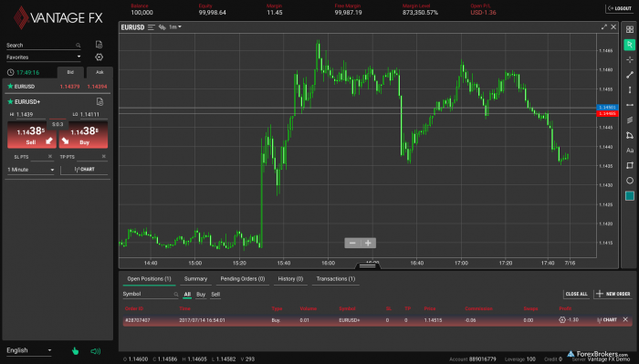639x364 pixels.
Task: Choose the text annotation Aa tool
Action: coord(630,151)
